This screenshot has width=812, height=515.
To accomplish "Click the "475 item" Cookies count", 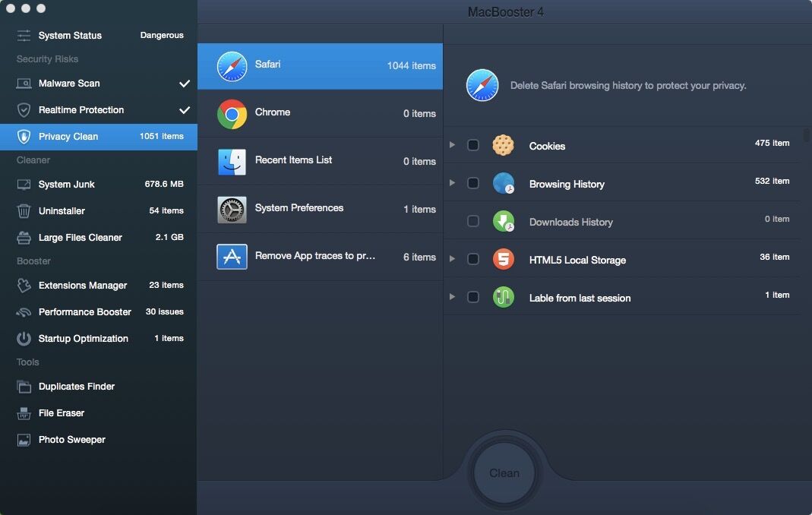I will 773,143.
